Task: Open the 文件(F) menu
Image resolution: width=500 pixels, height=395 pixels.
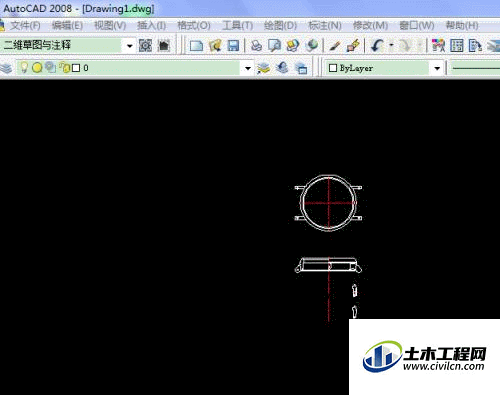Action: (x=25, y=25)
